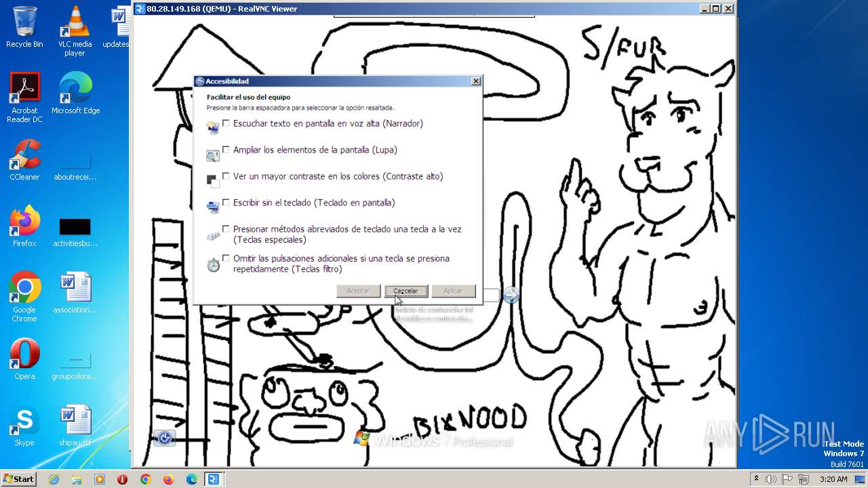This screenshot has width=868, height=488.
Task: Click the Action Center flag icon
Action: point(787,479)
